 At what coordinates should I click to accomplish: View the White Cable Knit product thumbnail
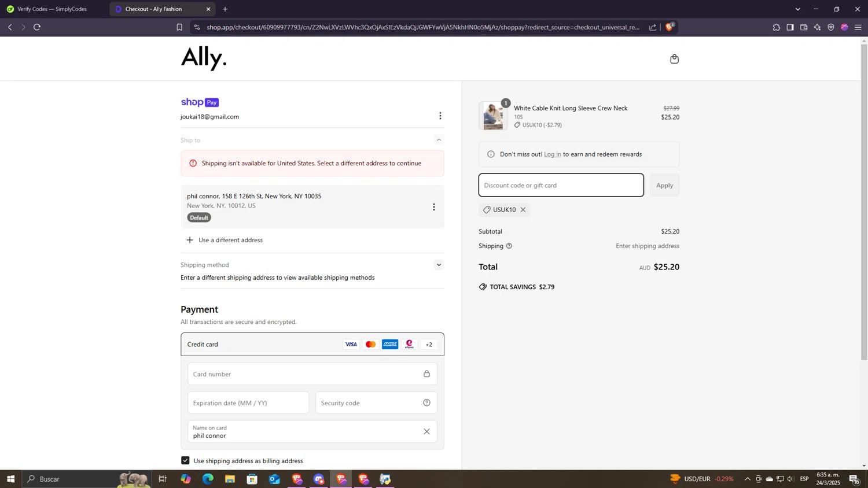pos(493,116)
